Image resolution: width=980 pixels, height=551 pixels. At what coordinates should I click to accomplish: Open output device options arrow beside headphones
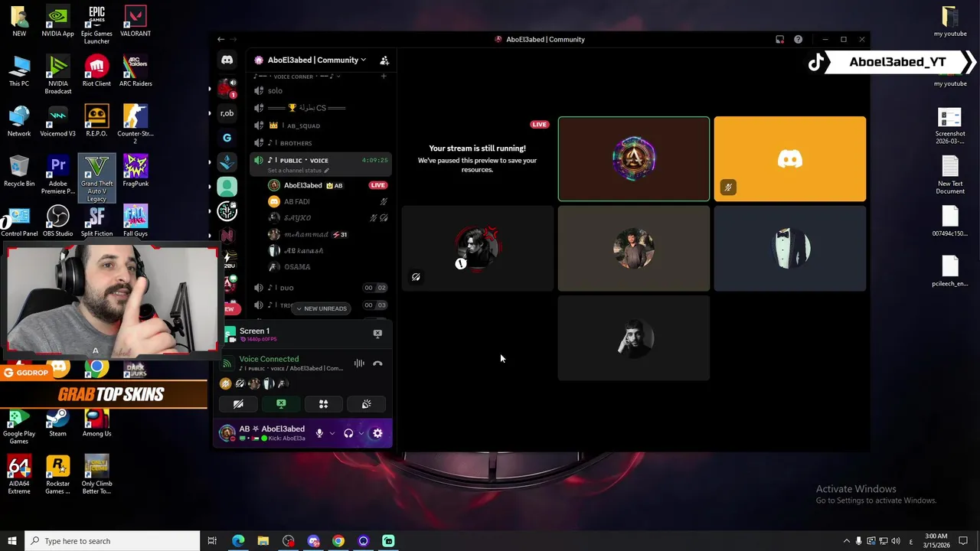click(x=361, y=433)
